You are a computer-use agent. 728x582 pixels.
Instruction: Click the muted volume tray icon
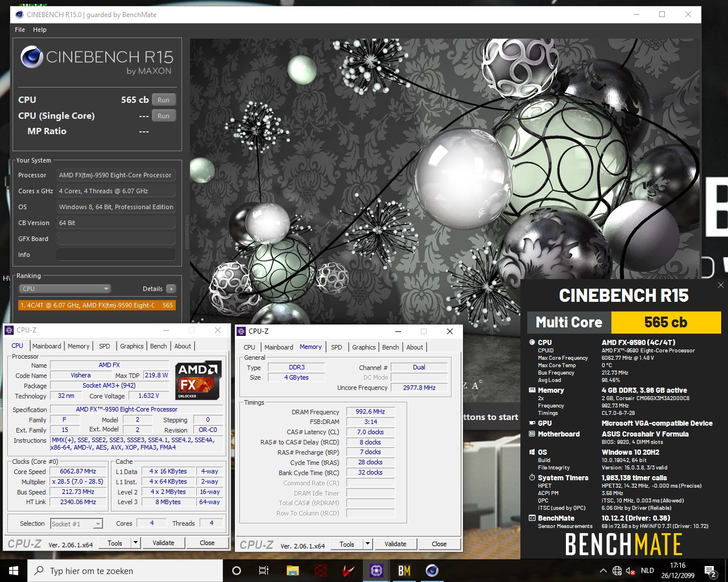coord(631,571)
